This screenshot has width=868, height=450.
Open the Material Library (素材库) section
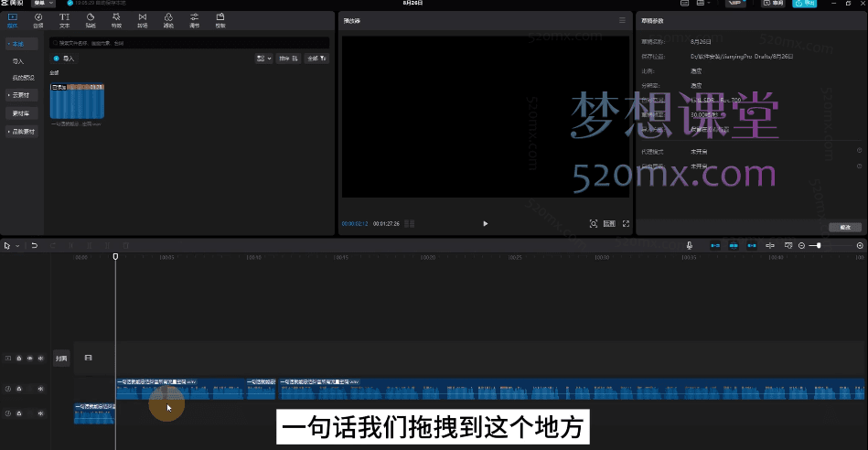tap(21, 112)
